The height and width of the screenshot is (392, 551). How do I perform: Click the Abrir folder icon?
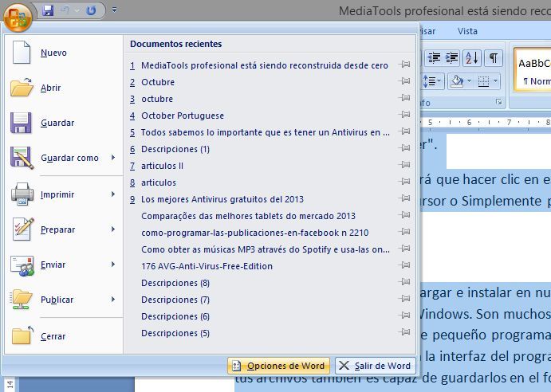(x=22, y=87)
